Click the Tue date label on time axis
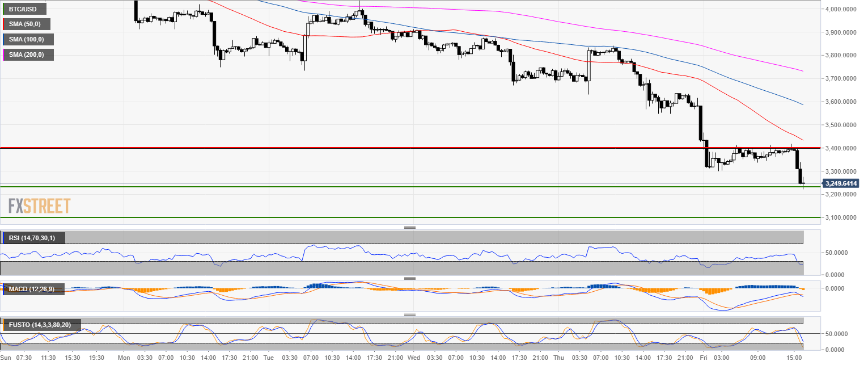 pos(268,358)
